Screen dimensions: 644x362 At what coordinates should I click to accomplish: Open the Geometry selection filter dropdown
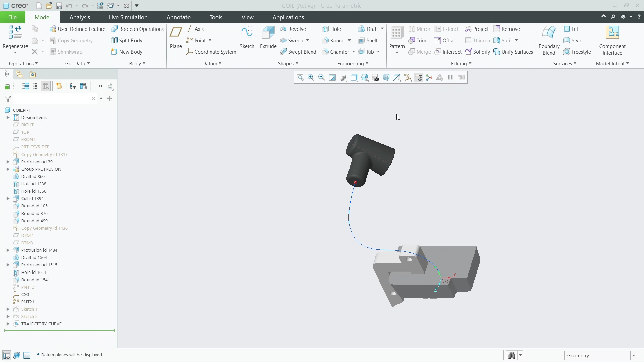pyautogui.click(x=633, y=355)
